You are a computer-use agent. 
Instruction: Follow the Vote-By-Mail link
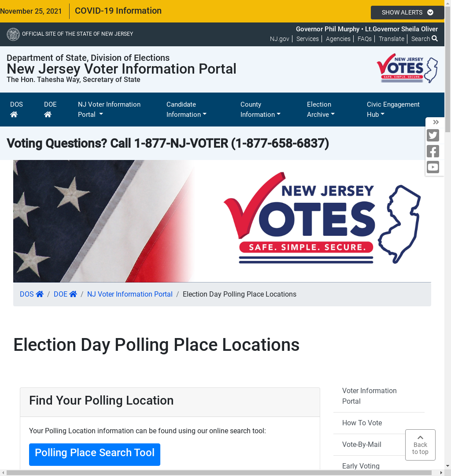[362, 444]
